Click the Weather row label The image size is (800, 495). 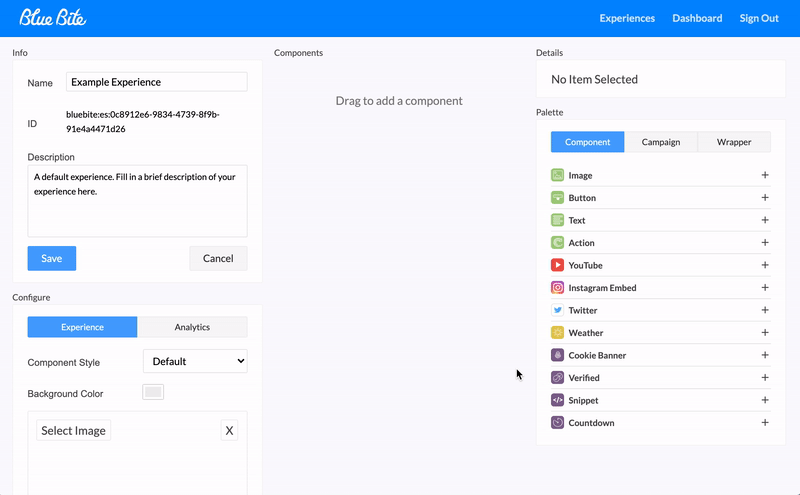coord(586,333)
